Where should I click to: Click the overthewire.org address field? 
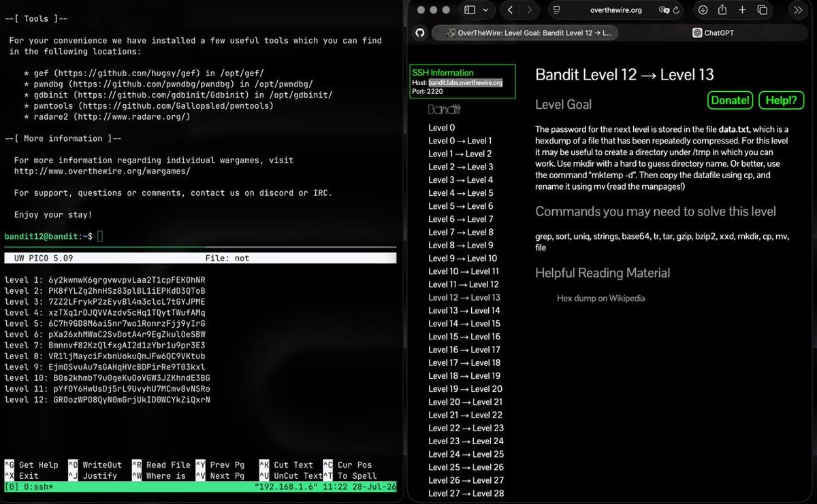click(616, 10)
